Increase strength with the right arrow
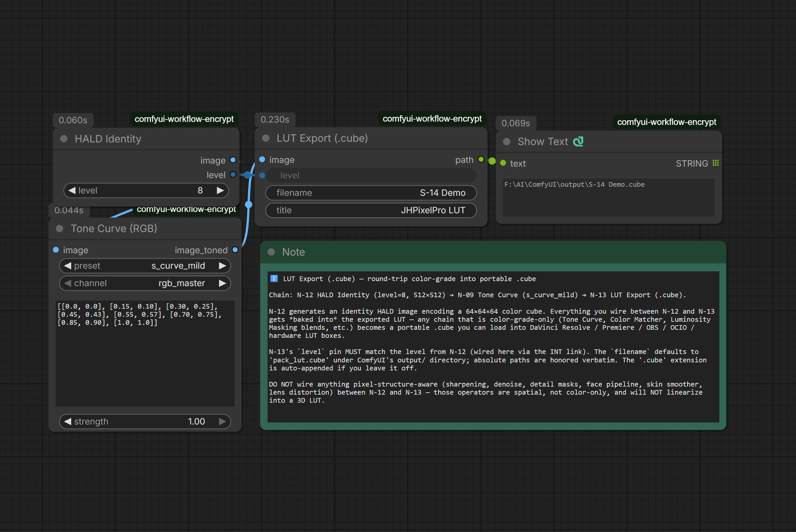The image size is (796, 532). (x=223, y=422)
